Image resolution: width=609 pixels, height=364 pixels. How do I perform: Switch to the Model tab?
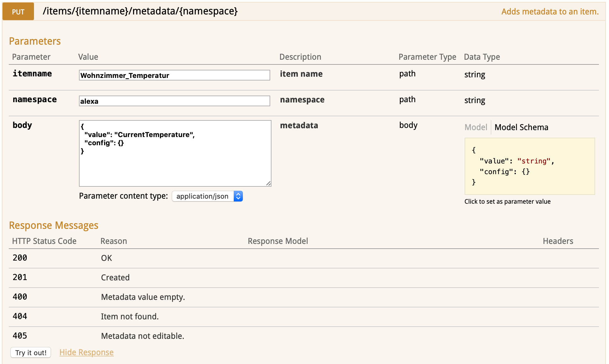[476, 127]
